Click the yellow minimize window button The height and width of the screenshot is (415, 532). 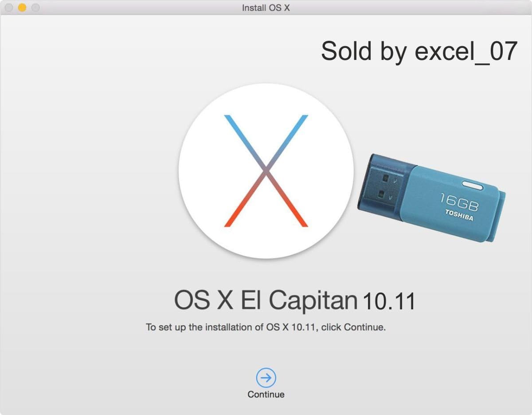22,8
